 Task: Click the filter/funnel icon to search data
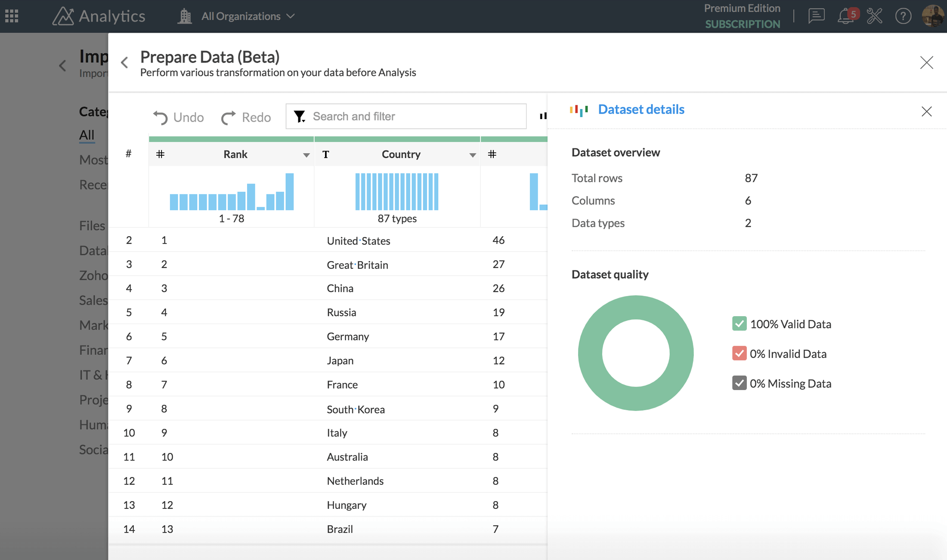click(300, 116)
